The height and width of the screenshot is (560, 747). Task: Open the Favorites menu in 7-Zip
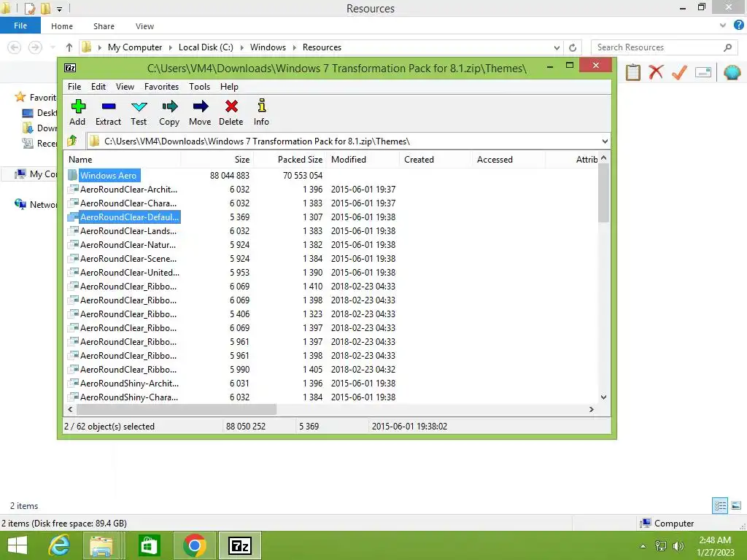point(161,87)
